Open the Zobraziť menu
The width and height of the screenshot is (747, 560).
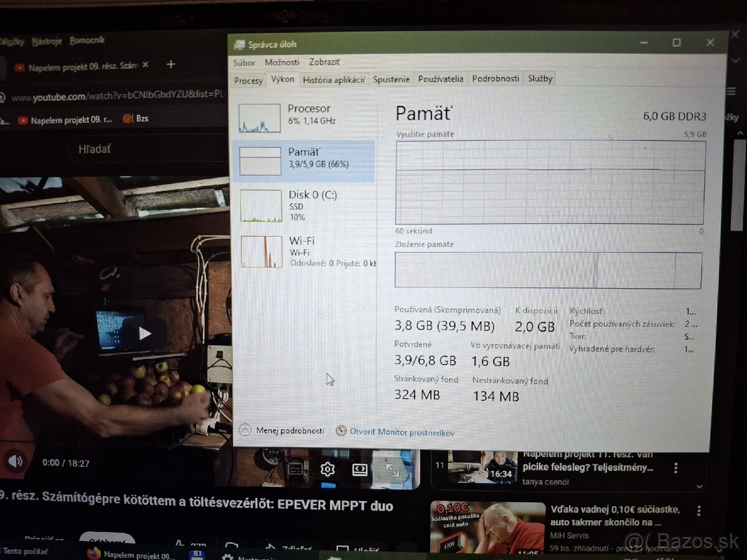click(324, 62)
